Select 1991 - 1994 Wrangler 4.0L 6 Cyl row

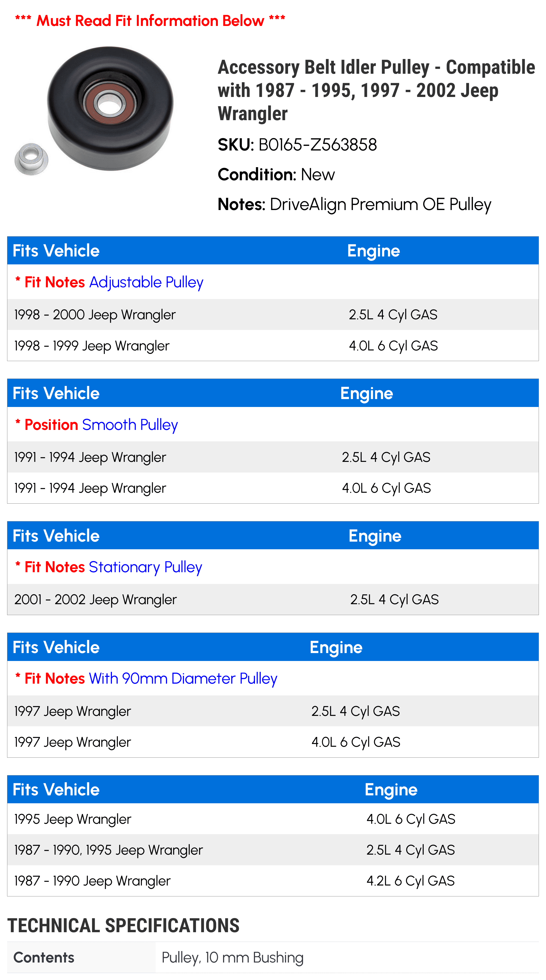tap(273, 488)
